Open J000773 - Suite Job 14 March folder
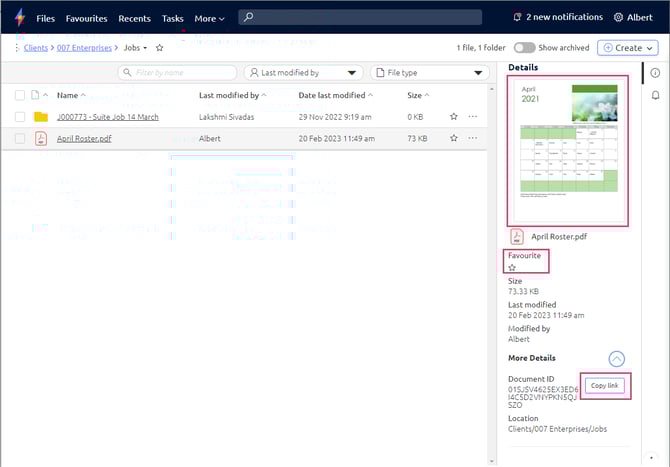670x467 pixels. click(x=108, y=117)
